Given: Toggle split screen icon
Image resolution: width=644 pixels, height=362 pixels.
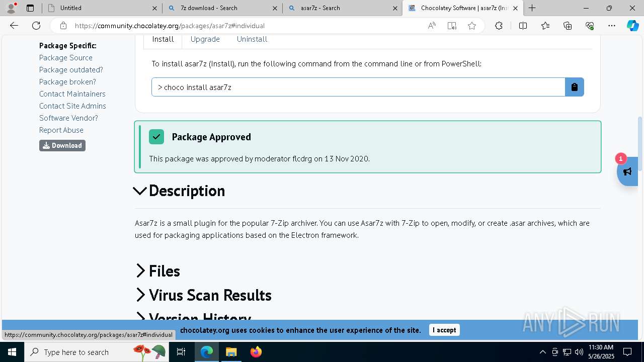Looking at the screenshot, I should [x=523, y=26].
